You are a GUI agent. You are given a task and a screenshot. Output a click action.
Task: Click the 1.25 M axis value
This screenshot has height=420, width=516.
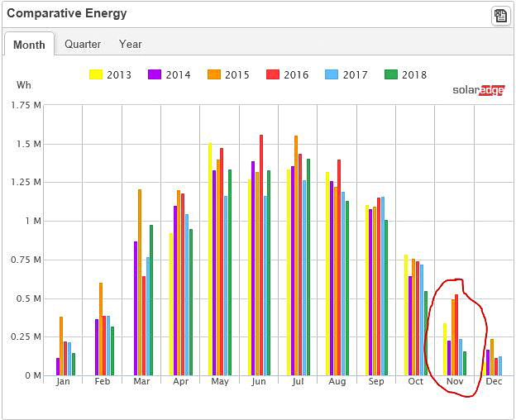pyautogui.click(x=26, y=182)
